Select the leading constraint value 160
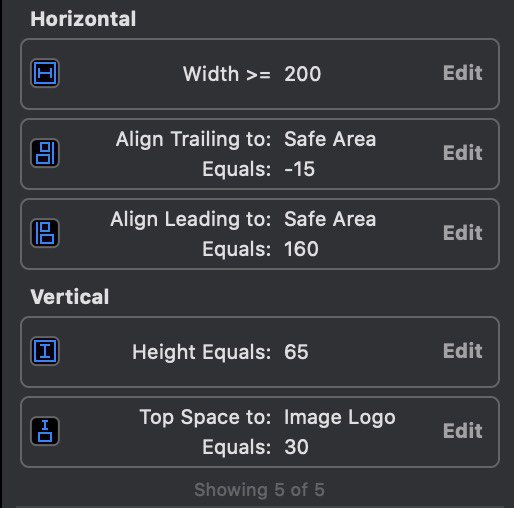The image size is (514, 508). pyautogui.click(x=301, y=249)
